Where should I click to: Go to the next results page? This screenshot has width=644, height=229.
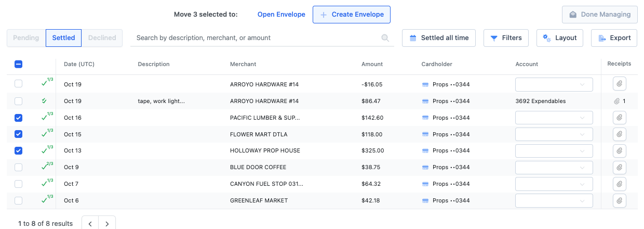(107, 224)
